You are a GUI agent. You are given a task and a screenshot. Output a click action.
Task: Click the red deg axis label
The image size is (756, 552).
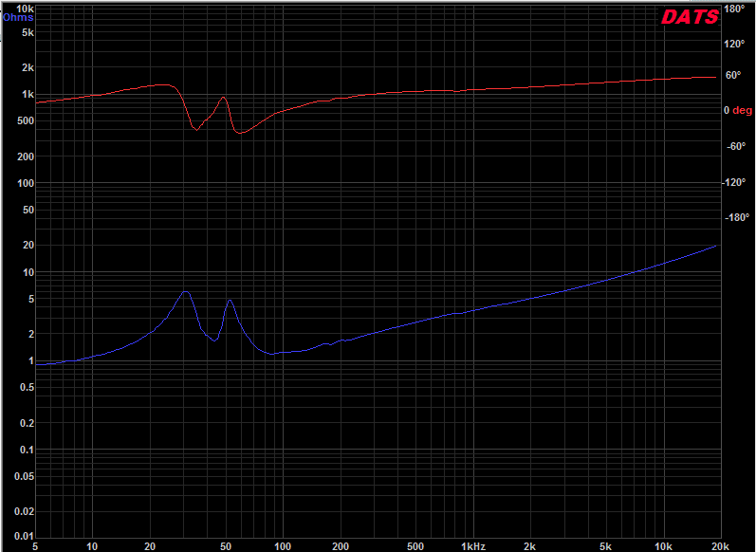(x=742, y=110)
